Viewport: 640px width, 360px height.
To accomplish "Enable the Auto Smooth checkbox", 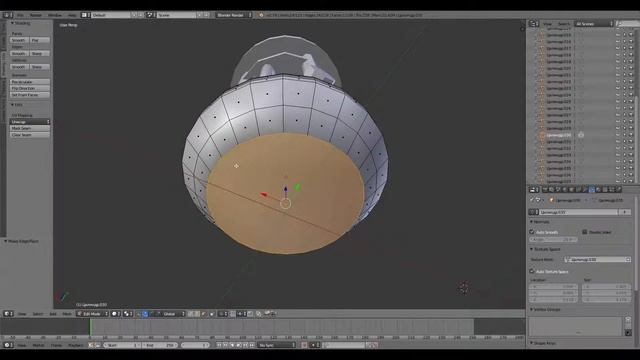I will (x=532, y=232).
